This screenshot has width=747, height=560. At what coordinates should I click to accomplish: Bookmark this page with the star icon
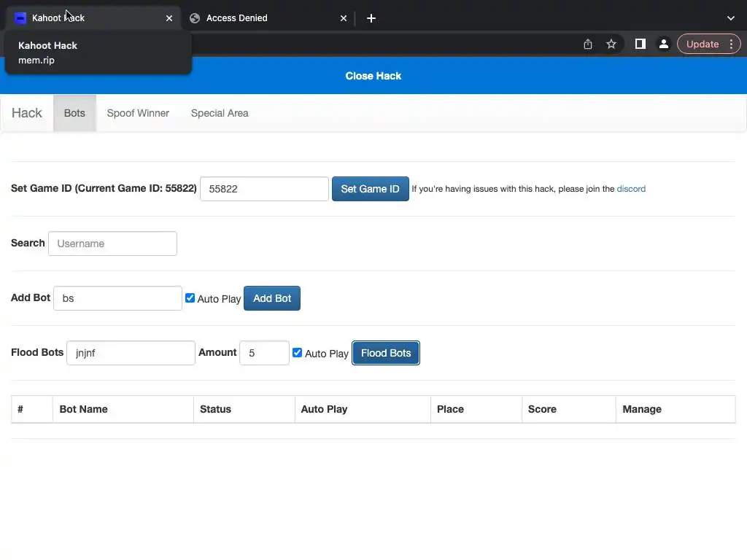point(611,44)
